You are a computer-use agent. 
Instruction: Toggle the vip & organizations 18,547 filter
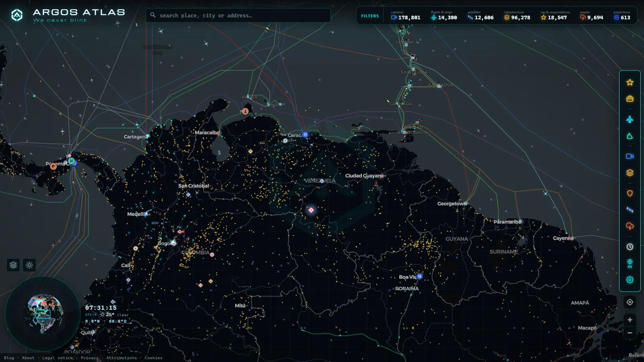tap(555, 16)
